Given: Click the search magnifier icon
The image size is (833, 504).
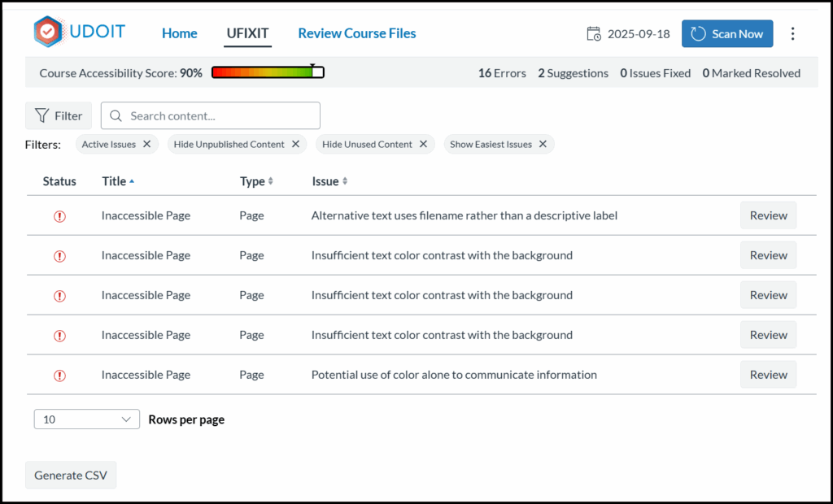Looking at the screenshot, I should pyautogui.click(x=115, y=115).
